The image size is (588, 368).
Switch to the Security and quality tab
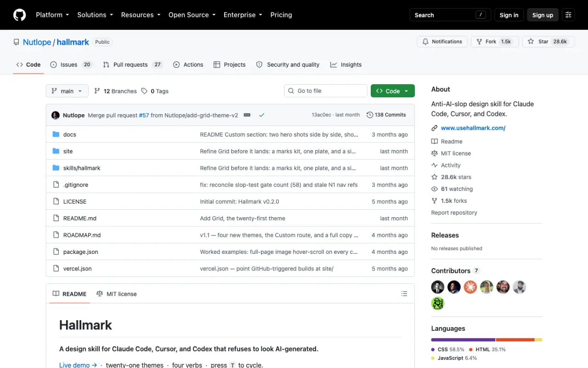point(288,64)
